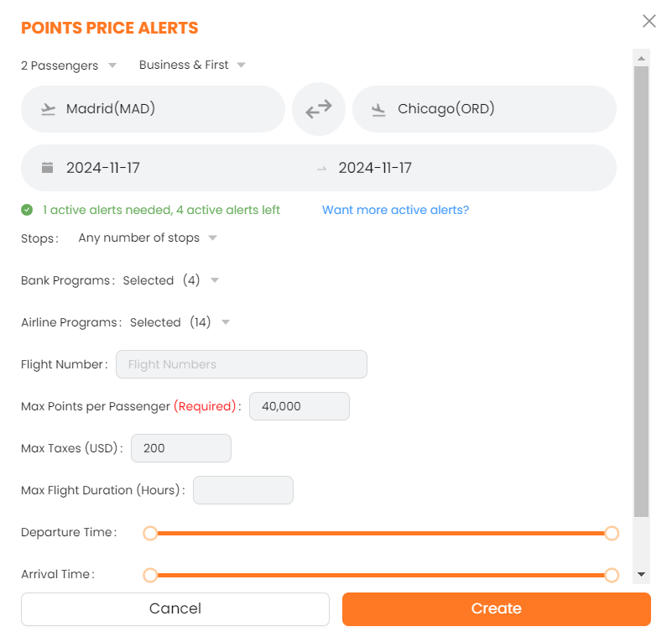
Task: Click the scrollbar down arrow
Action: 641,574
